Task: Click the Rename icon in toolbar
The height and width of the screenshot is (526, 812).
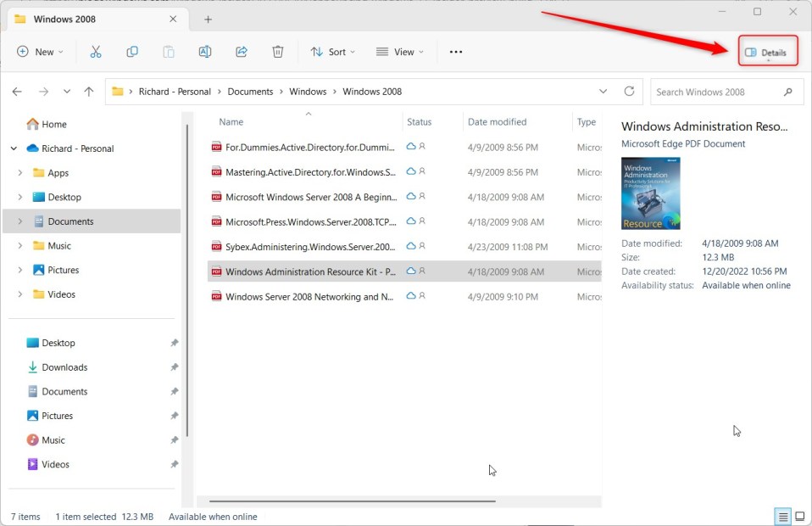Action: [205, 52]
